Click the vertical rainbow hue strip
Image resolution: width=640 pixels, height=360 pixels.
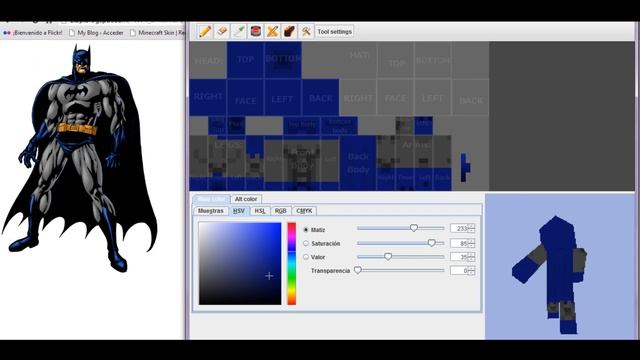(291, 264)
